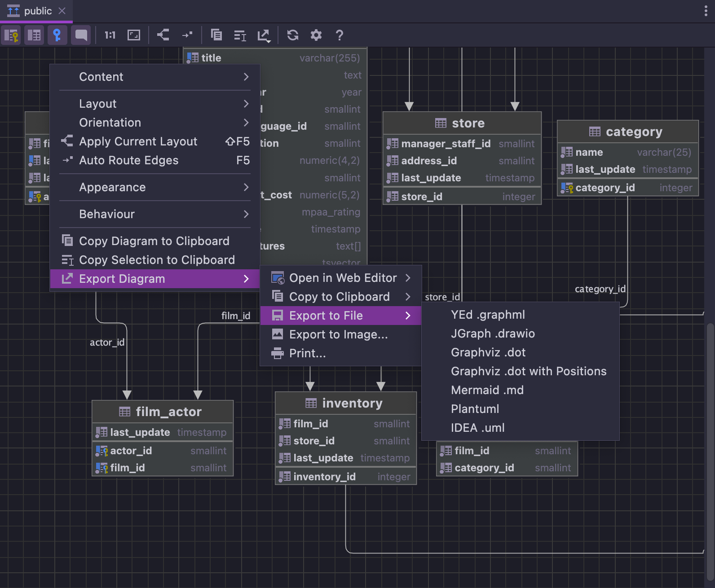Click Print... in the export submenu
Image resolution: width=715 pixels, height=588 pixels.
click(x=308, y=353)
